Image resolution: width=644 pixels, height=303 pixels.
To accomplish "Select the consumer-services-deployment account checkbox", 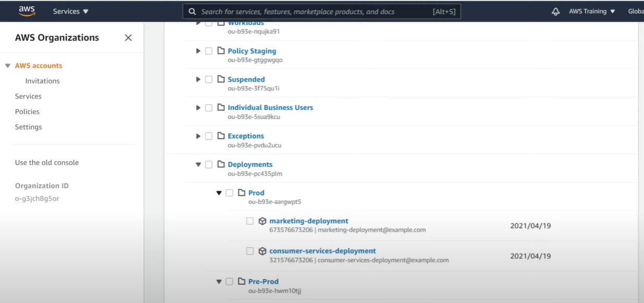I will tap(250, 251).
